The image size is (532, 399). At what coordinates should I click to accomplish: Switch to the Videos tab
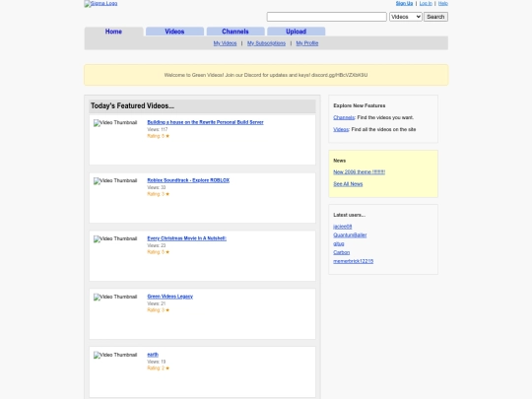(x=174, y=32)
